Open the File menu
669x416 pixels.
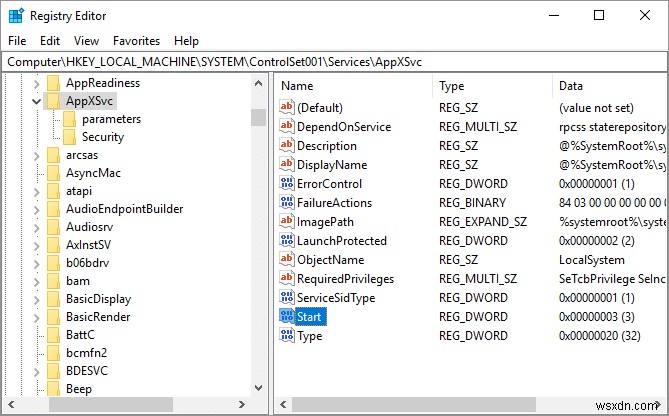[17, 41]
